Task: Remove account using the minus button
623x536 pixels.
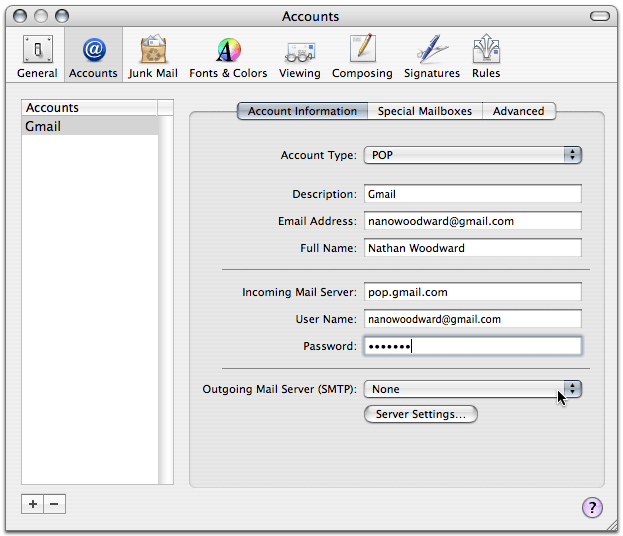Action: point(55,505)
